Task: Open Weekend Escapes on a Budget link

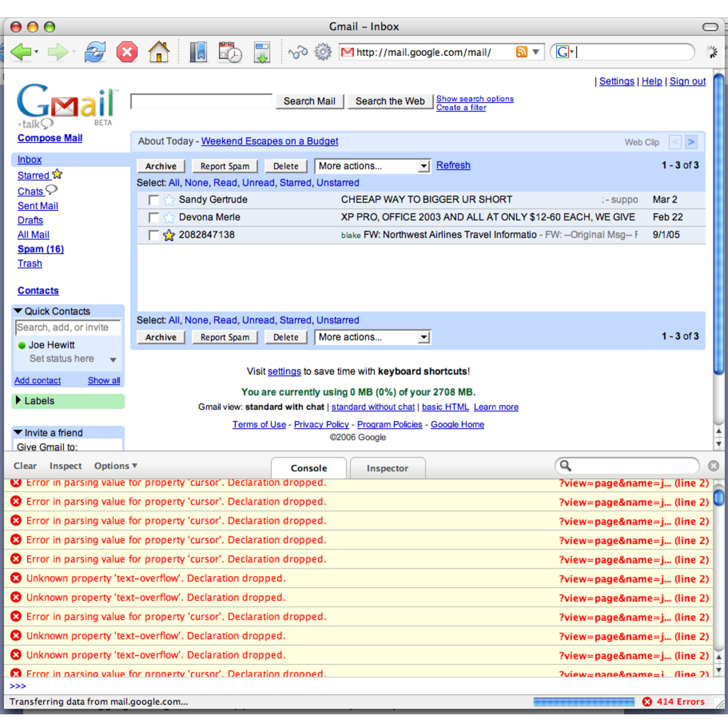Action: [x=270, y=142]
